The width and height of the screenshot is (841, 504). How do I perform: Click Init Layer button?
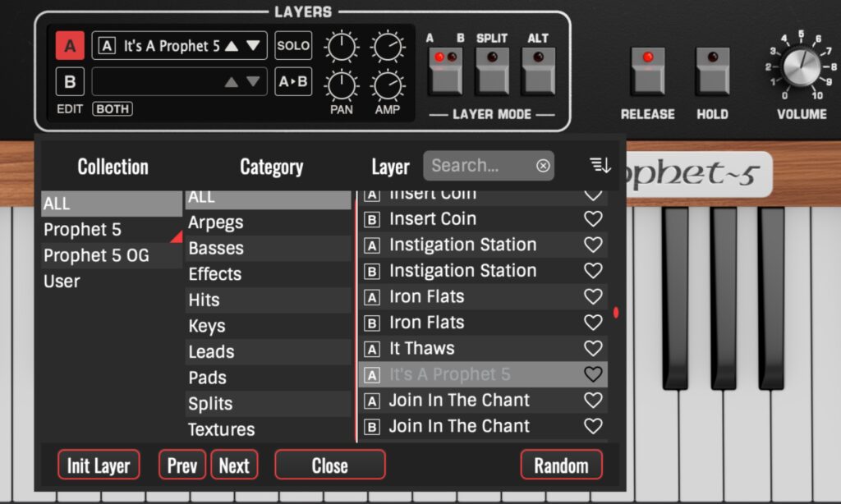(99, 465)
